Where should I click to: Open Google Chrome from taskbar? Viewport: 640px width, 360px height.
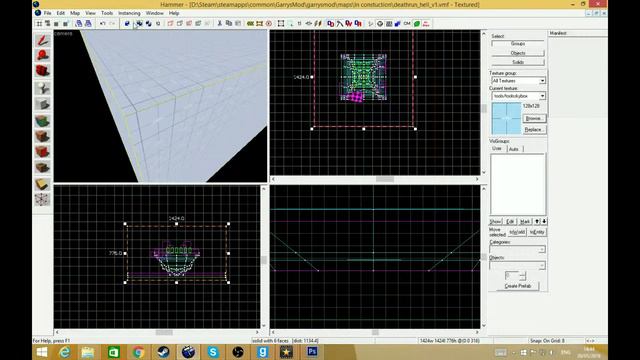[138, 352]
